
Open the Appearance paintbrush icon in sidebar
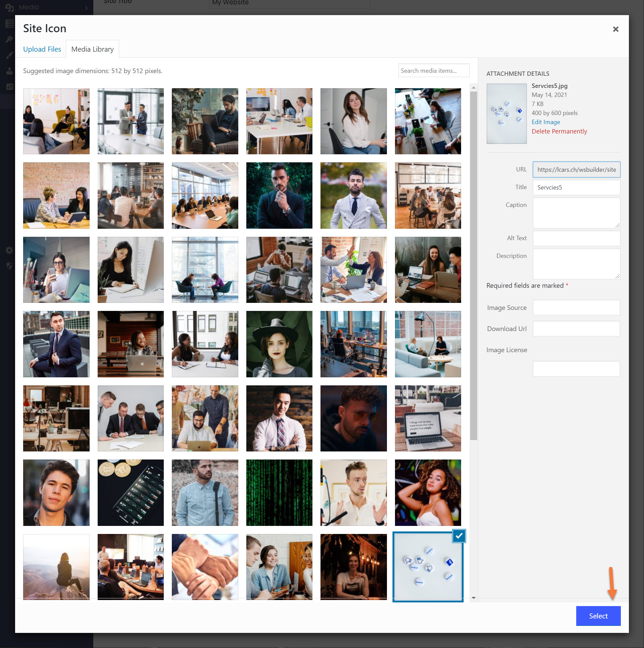click(x=9, y=55)
